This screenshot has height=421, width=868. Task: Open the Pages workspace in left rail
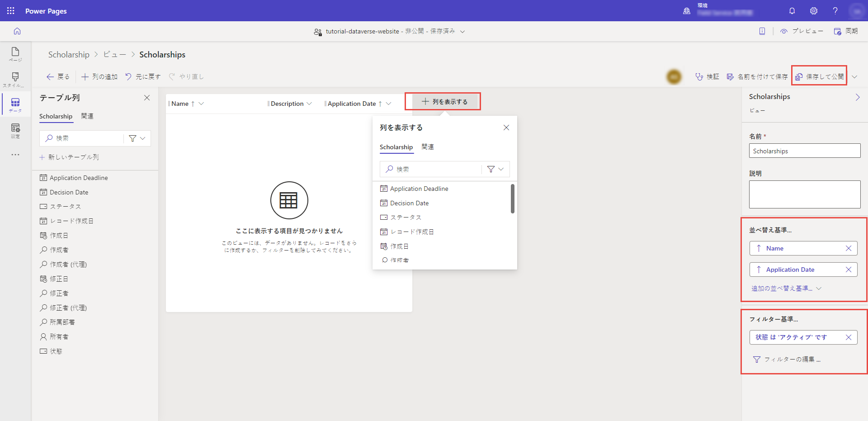(15, 54)
